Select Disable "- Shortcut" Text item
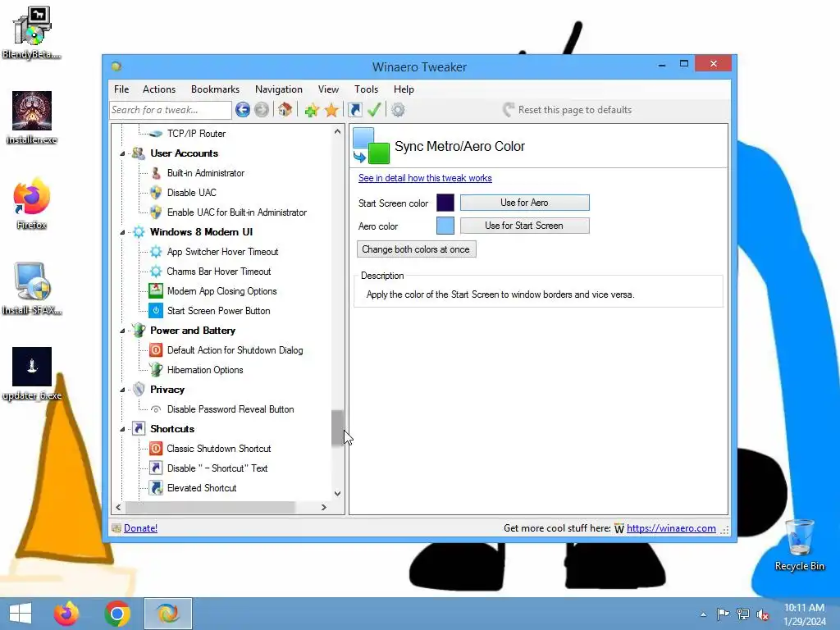This screenshot has width=840, height=630. (217, 468)
